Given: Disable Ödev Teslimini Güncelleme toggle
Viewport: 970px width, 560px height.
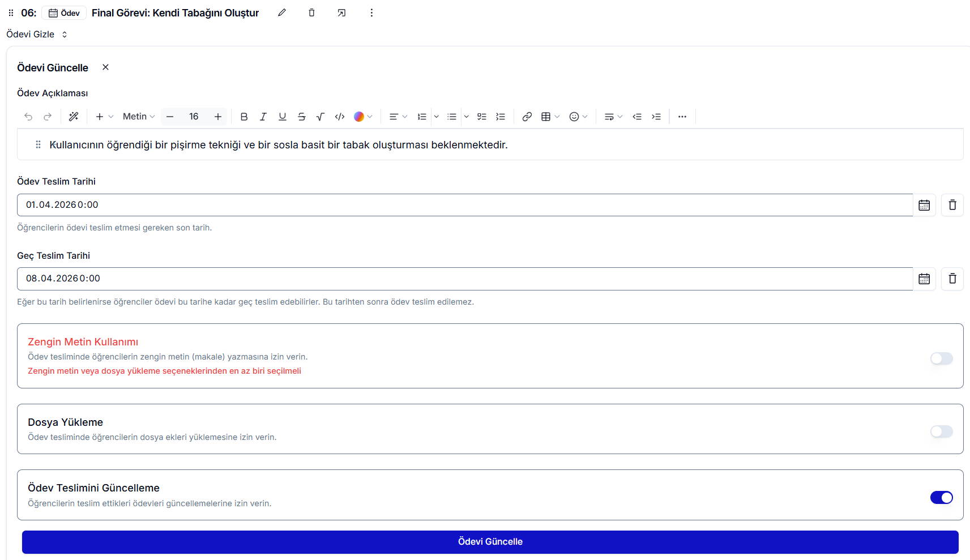Looking at the screenshot, I should (941, 497).
